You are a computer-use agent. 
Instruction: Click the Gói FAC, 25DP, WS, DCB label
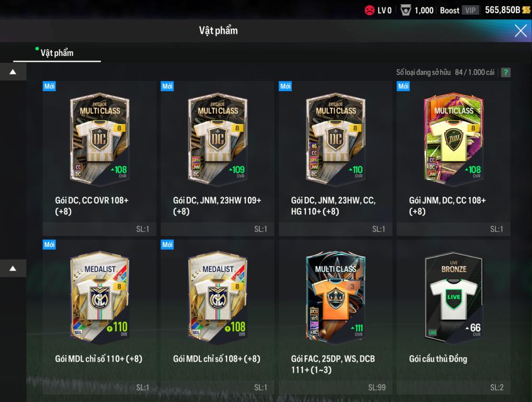(333, 359)
